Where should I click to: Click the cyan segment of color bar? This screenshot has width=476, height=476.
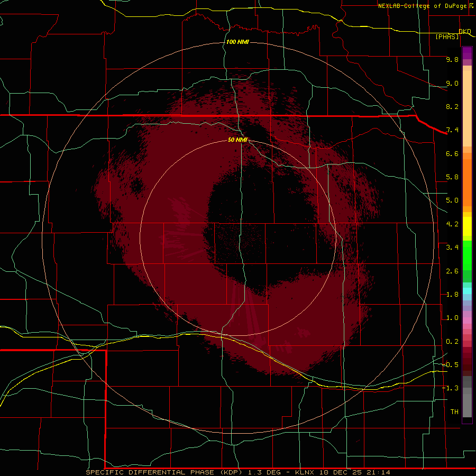tap(467, 291)
